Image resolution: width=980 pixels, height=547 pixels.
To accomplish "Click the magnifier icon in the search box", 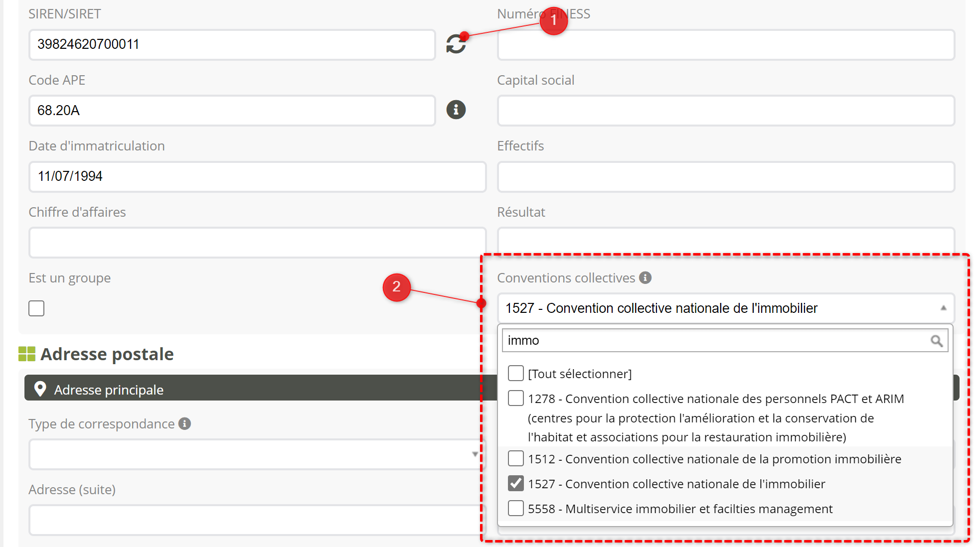I will (x=936, y=341).
